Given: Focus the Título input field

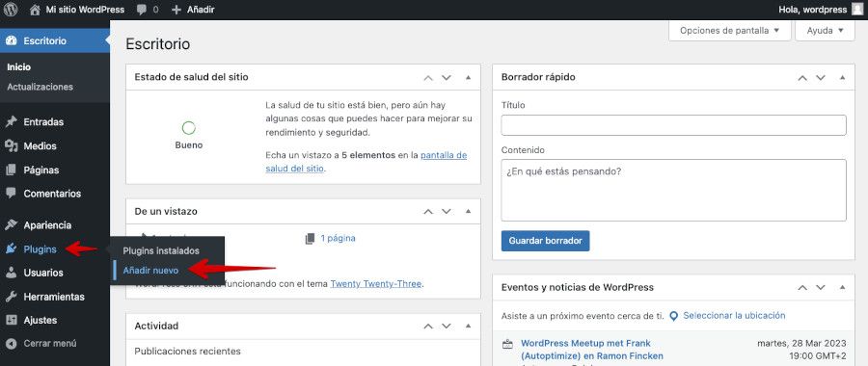Looking at the screenshot, I should click(x=674, y=125).
